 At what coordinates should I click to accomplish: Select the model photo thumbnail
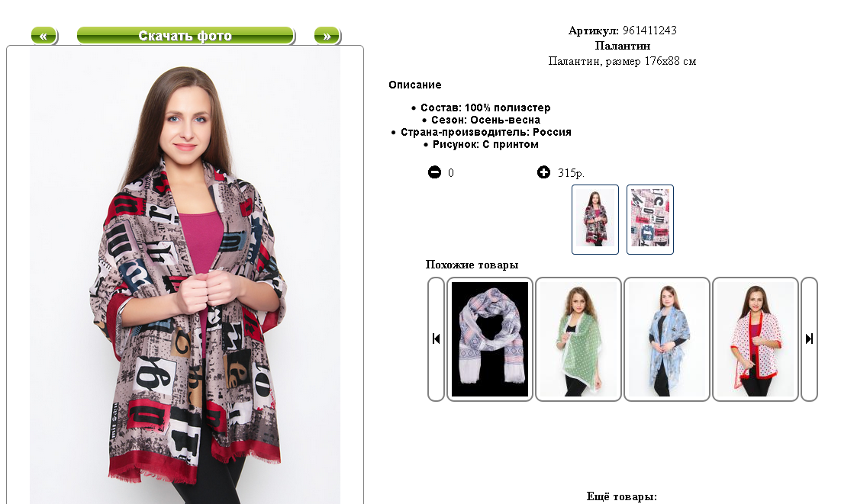pos(594,219)
